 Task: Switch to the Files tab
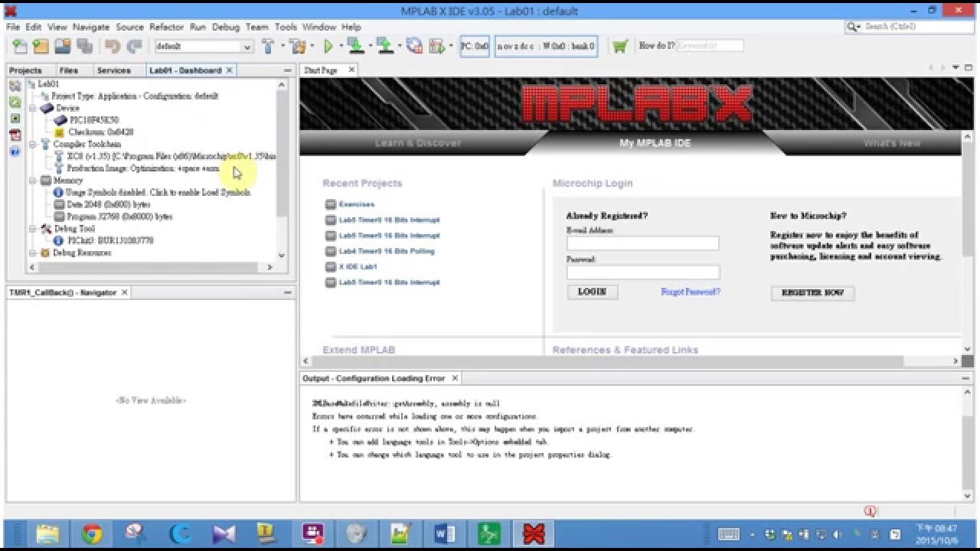click(68, 70)
